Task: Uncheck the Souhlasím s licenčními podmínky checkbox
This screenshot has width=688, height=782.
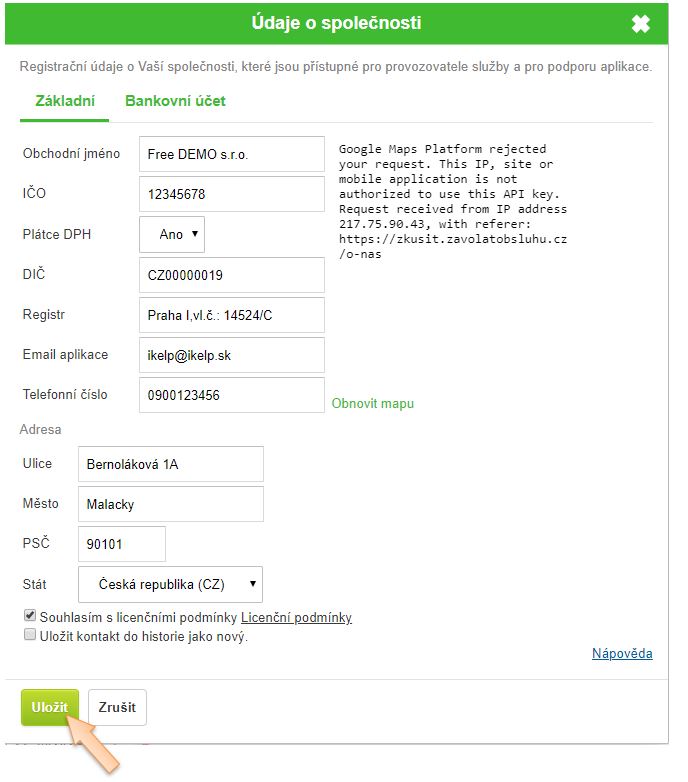Action: coord(30,615)
